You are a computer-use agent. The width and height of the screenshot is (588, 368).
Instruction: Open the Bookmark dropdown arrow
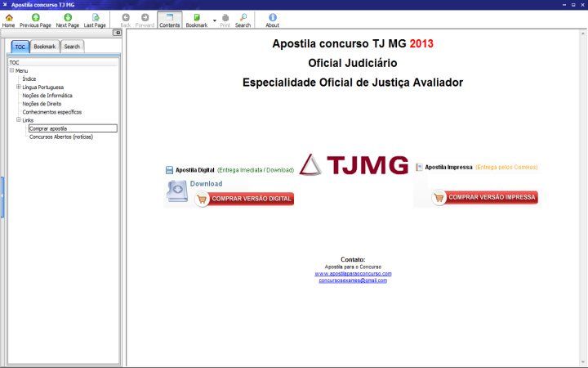coord(215,20)
